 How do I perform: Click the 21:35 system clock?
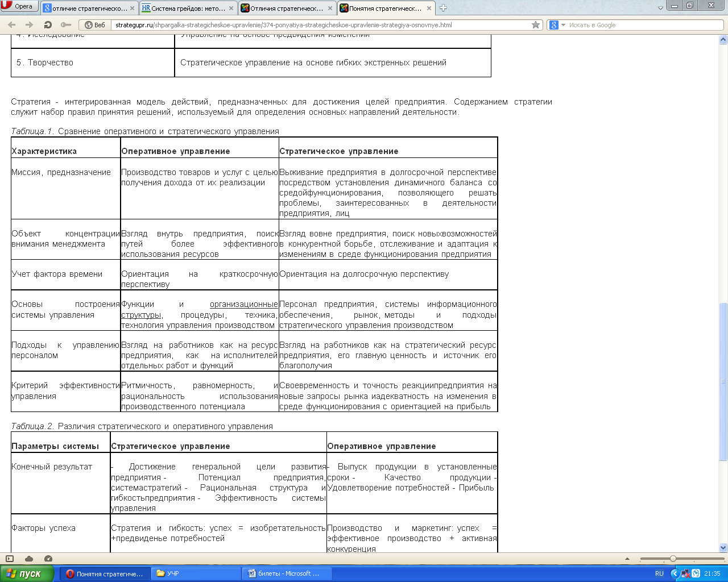tap(712, 573)
